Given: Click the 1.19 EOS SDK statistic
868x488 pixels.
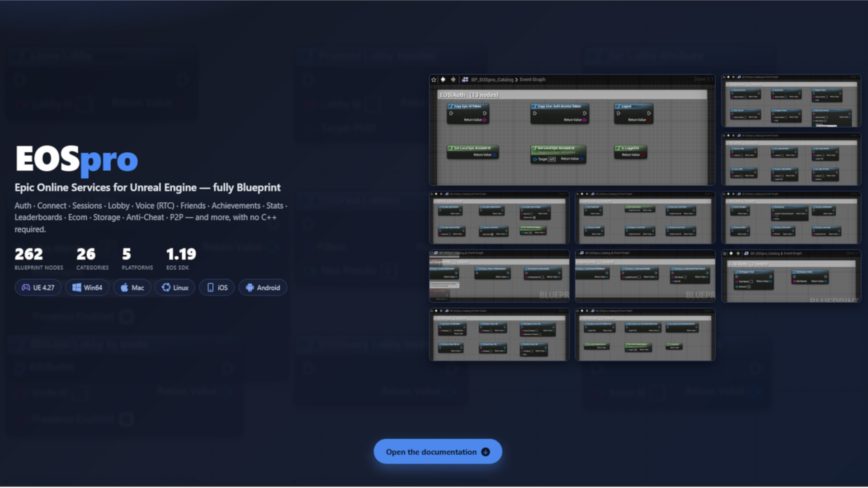Looking at the screenshot, I should point(181,259).
